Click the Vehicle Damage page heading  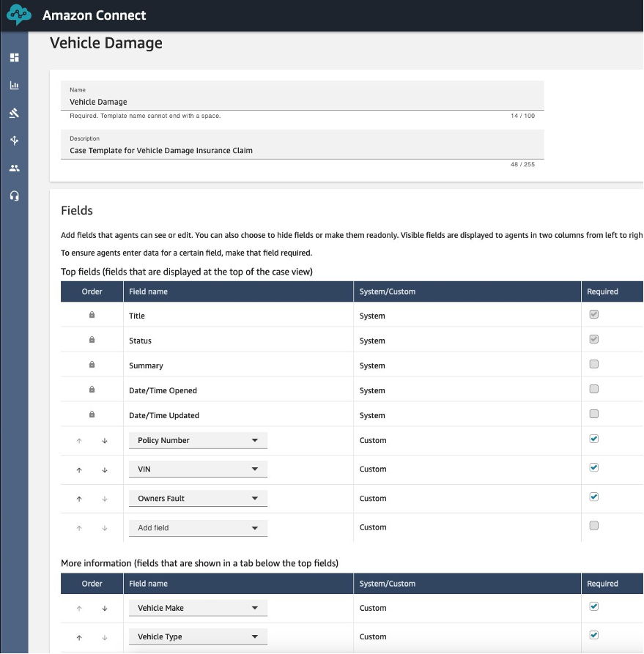click(x=106, y=43)
